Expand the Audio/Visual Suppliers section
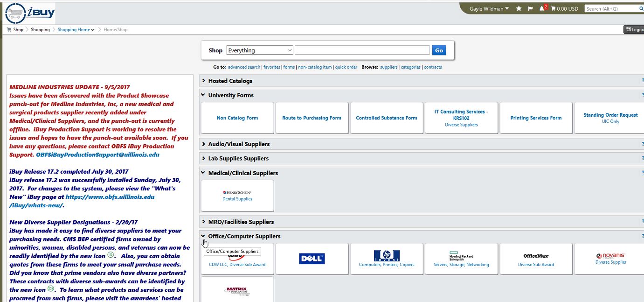Image resolution: width=644 pixels, height=302 pixels. point(204,144)
